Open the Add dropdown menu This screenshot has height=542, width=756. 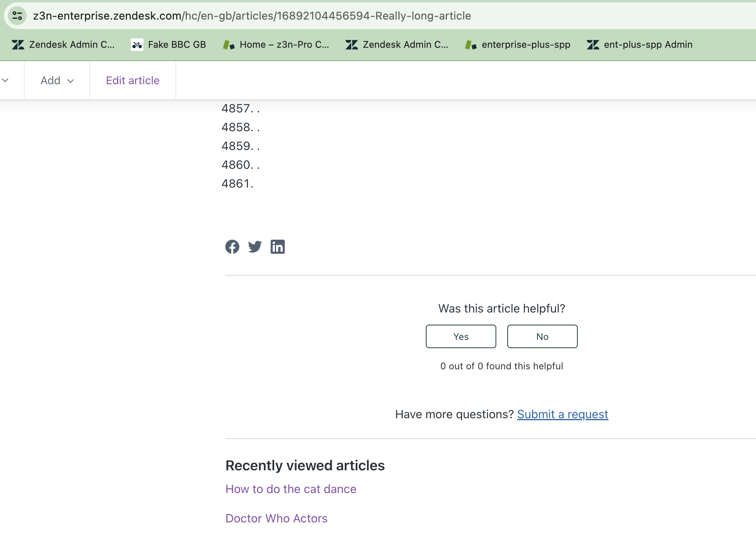point(56,80)
